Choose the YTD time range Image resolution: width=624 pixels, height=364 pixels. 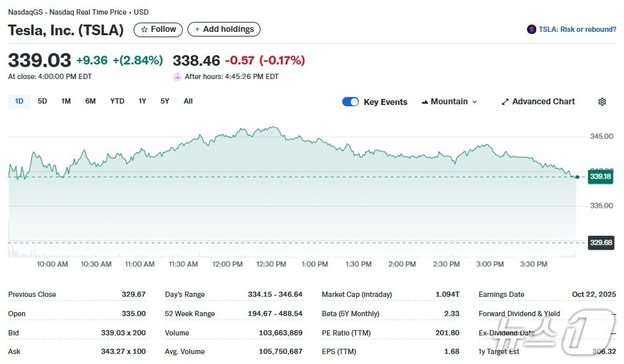point(117,101)
